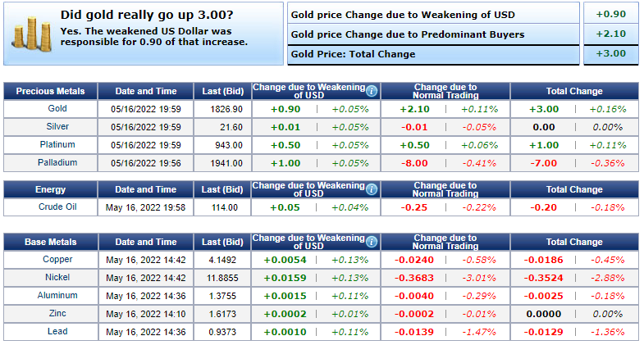Open the Lead row link
The width and height of the screenshot is (644, 345).
coord(57,332)
